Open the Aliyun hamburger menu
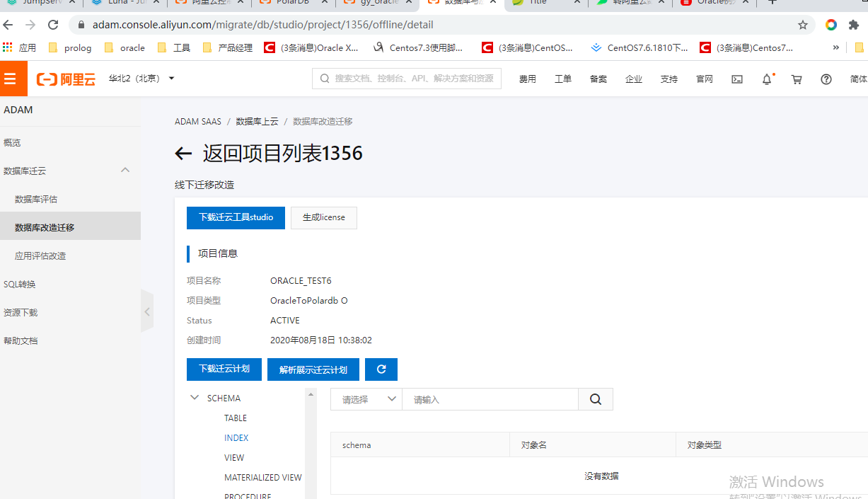 pyautogui.click(x=10, y=79)
